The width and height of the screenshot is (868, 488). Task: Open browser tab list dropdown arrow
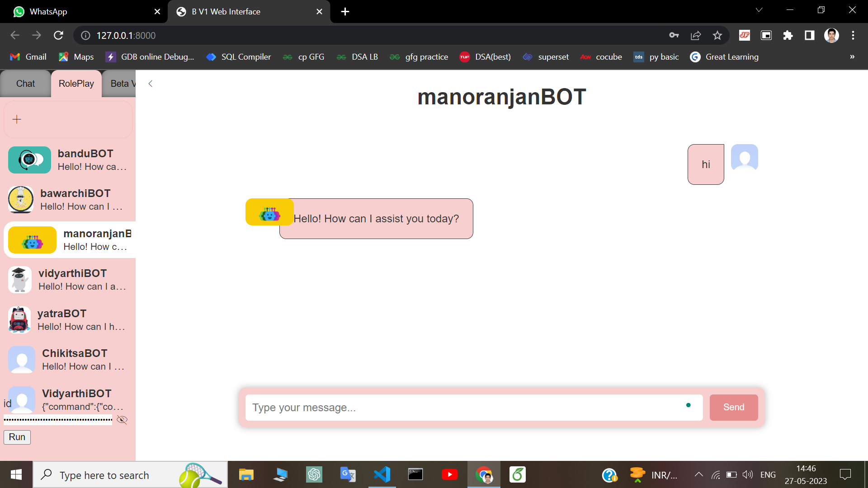[x=759, y=9]
